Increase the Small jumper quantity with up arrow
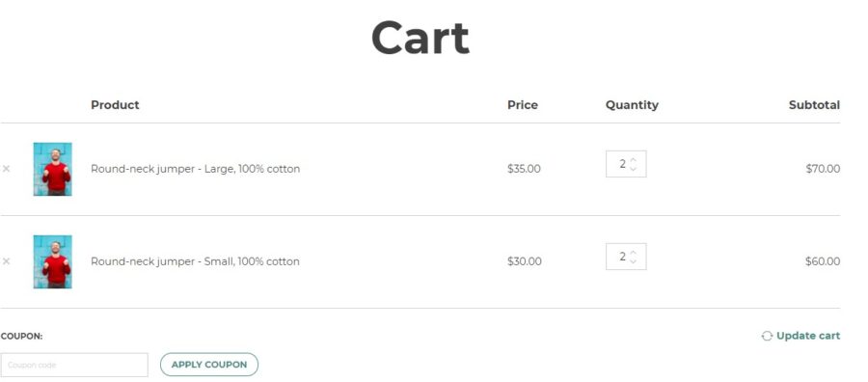868x382 pixels. click(x=634, y=253)
